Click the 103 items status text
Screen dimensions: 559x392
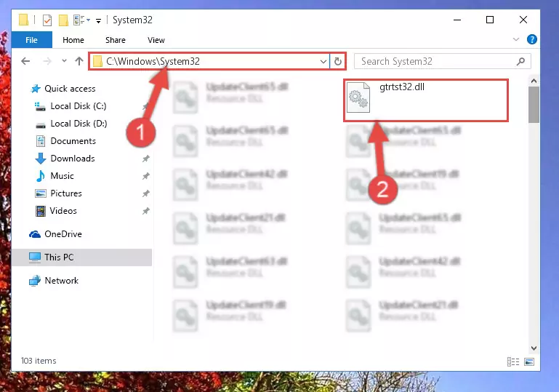tap(39, 361)
